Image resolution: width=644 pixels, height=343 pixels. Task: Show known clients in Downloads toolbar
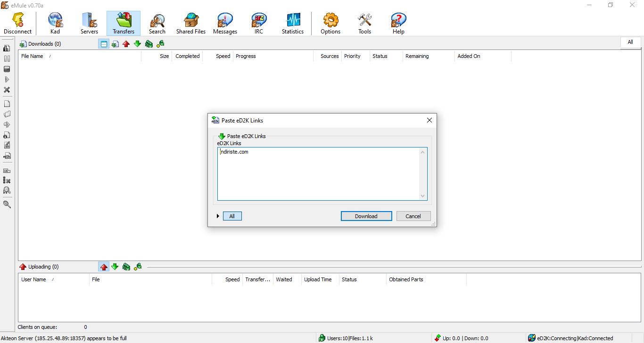click(160, 44)
